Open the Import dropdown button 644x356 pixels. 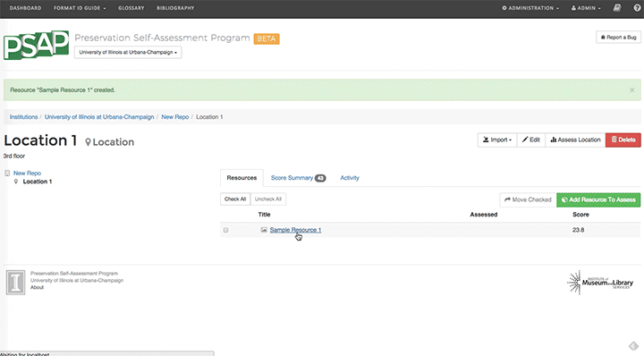(x=497, y=140)
